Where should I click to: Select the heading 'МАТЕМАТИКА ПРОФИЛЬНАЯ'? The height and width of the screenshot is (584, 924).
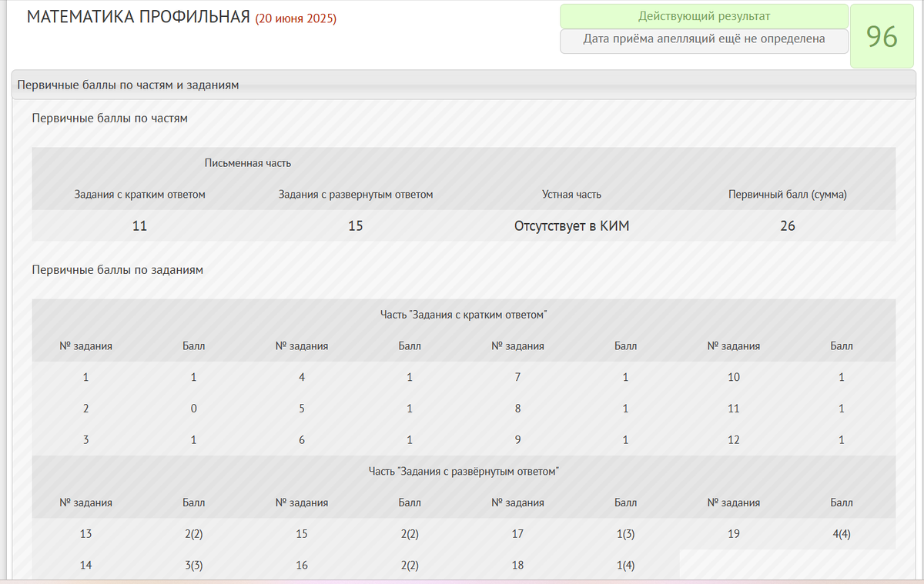(x=139, y=18)
